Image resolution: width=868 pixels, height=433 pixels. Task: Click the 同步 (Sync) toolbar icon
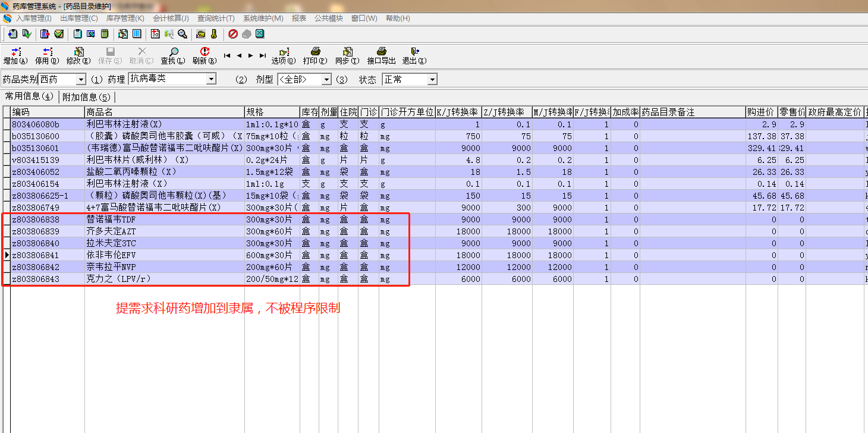(x=347, y=52)
